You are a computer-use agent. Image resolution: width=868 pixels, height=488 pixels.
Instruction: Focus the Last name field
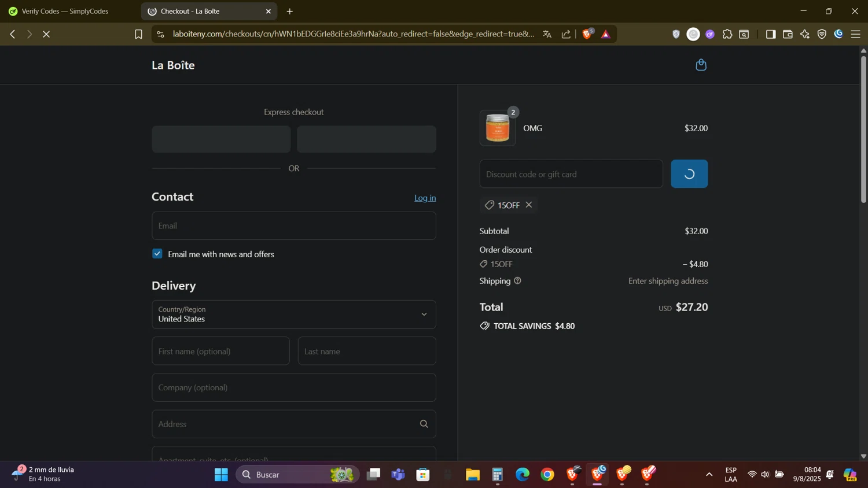coord(367,351)
